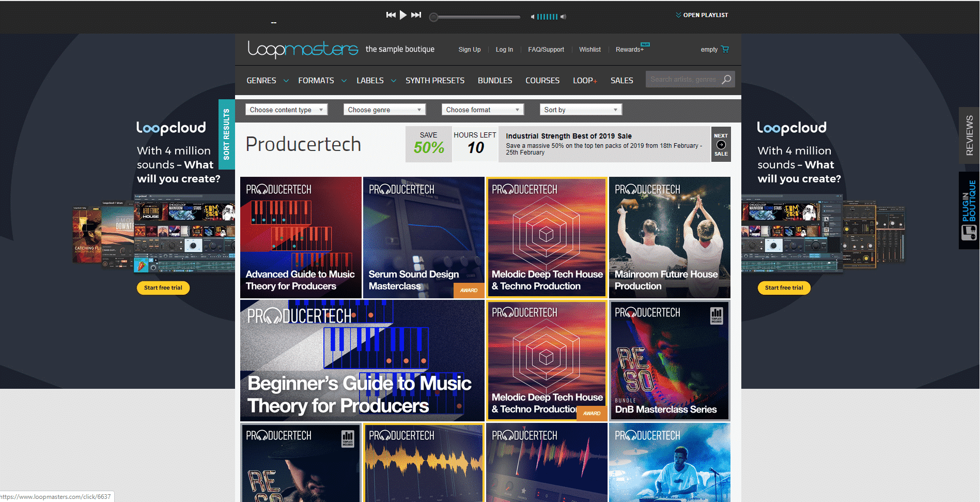Click the audio progress slider
The image size is (980, 502).
click(x=475, y=17)
